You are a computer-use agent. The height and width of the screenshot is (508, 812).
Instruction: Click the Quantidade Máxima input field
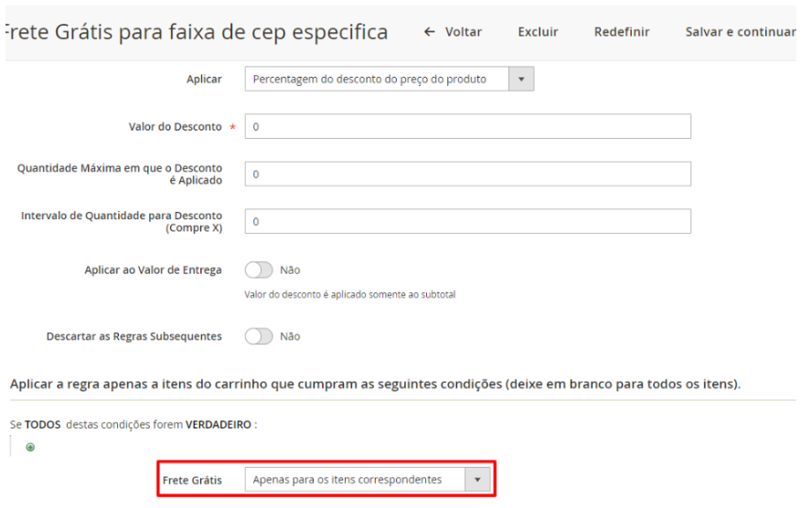[467, 174]
